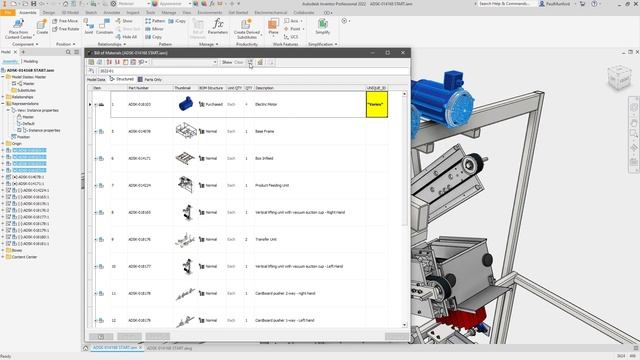
Task: Click the Show relationships tool
Action: [x=124, y=21]
